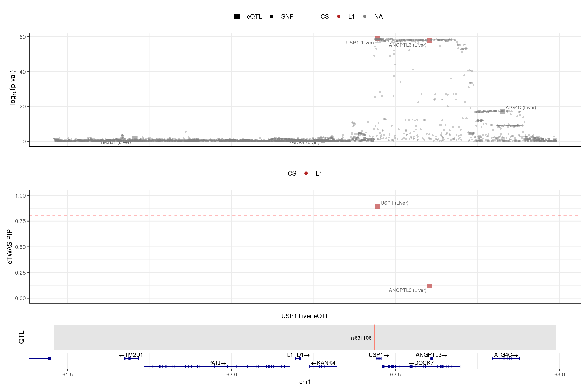This screenshot has width=588, height=392.
Task: Click the ATG4C (Liver) gray square marker
Action: tap(502, 111)
